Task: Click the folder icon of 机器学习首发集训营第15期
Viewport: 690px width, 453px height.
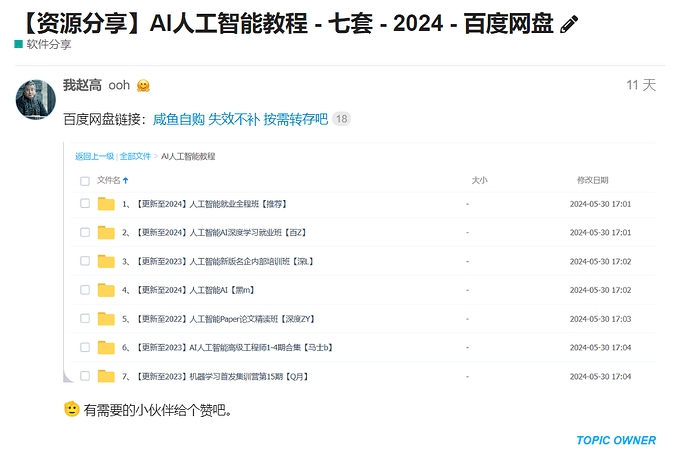Action: click(106, 376)
